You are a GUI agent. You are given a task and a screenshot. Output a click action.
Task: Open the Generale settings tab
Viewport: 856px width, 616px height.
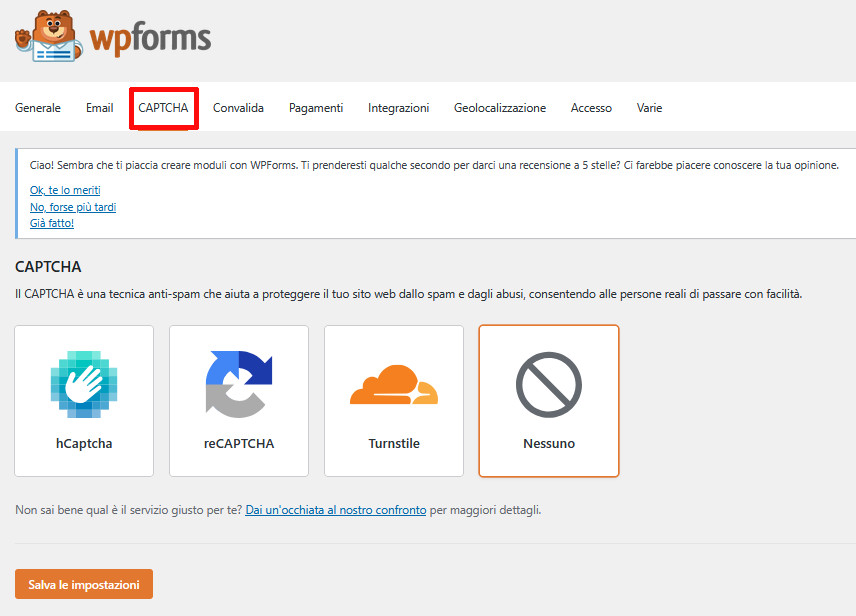tap(38, 108)
